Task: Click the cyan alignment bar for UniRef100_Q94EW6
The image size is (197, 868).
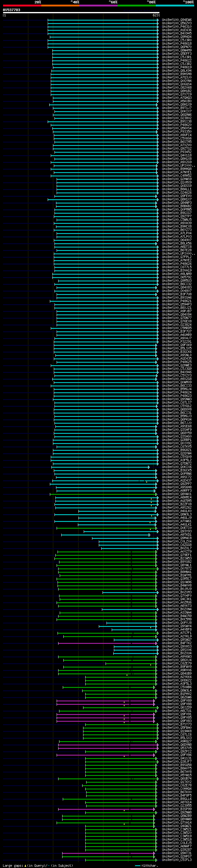Action: [x=103, y=20]
